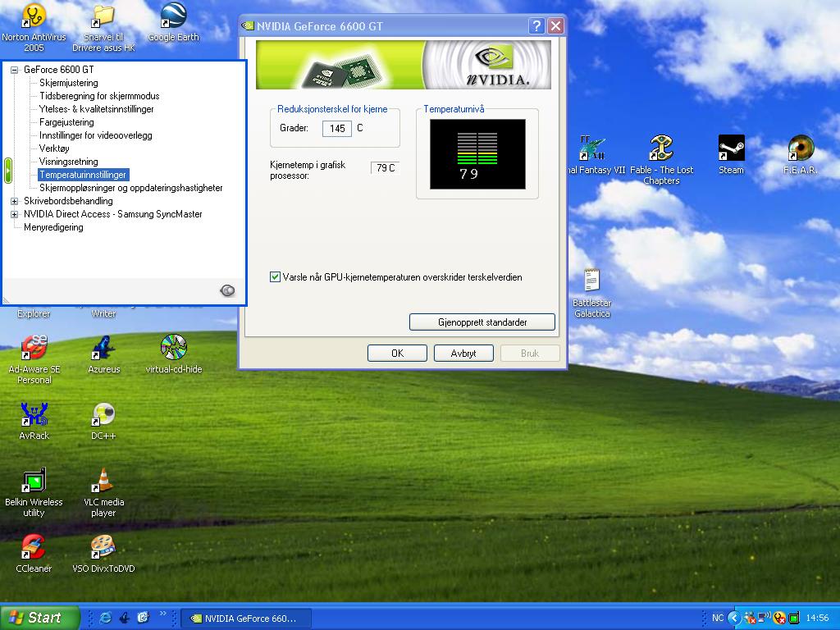
Task: Select Menyredigering in the tree
Action: [x=53, y=227]
